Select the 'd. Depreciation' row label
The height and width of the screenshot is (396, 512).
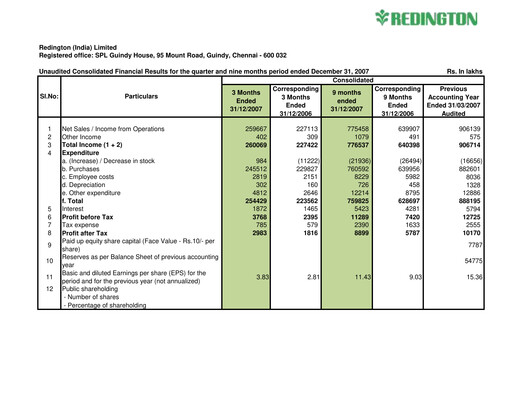click(83, 185)
